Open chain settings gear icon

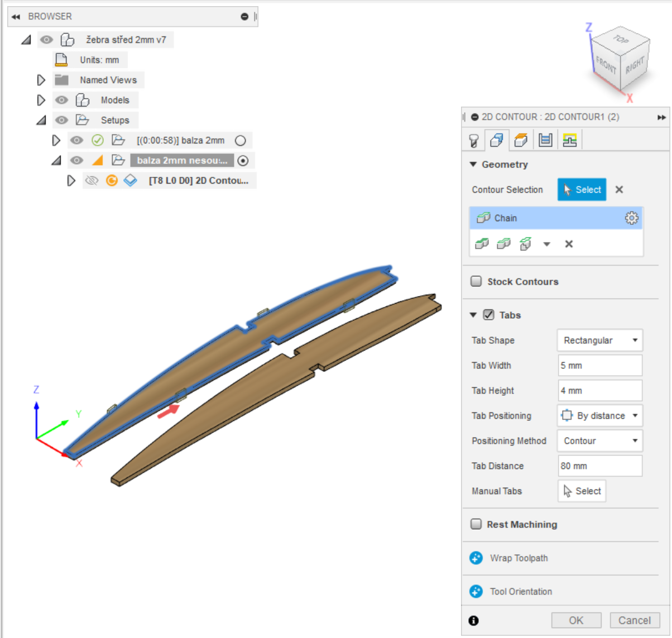click(631, 218)
